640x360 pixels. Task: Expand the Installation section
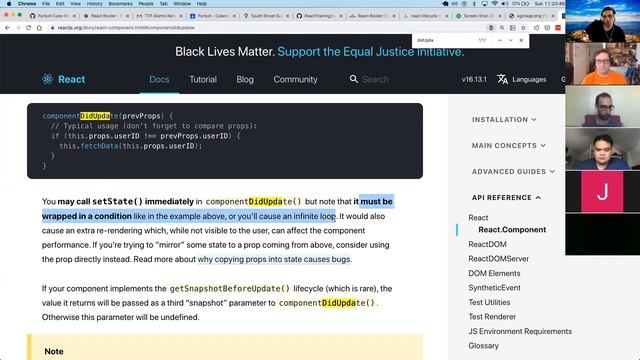tap(504, 120)
